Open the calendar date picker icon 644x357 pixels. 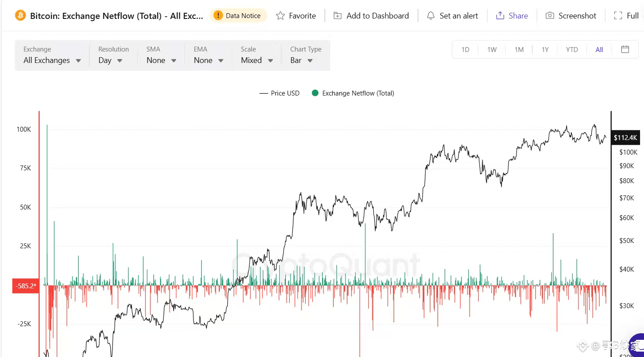pyautogui.click(x=625, y=49)
